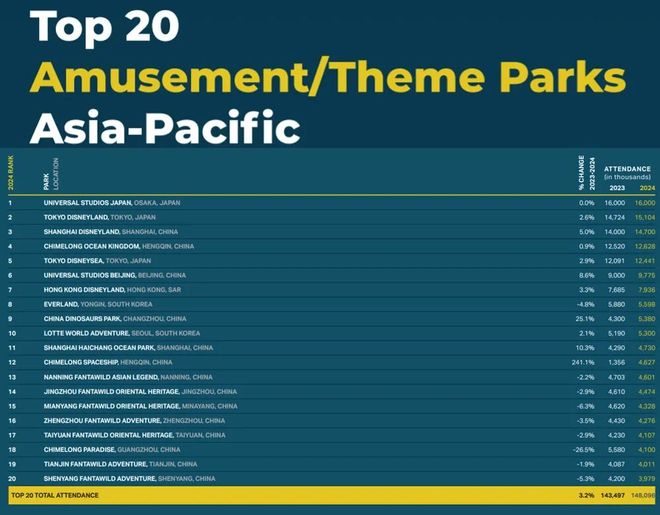Image resolution: width=660 pixels, height=515 pixels.
Task: Click the '% CHANGE 2023-2024' column header
Action: pos(587,173)
